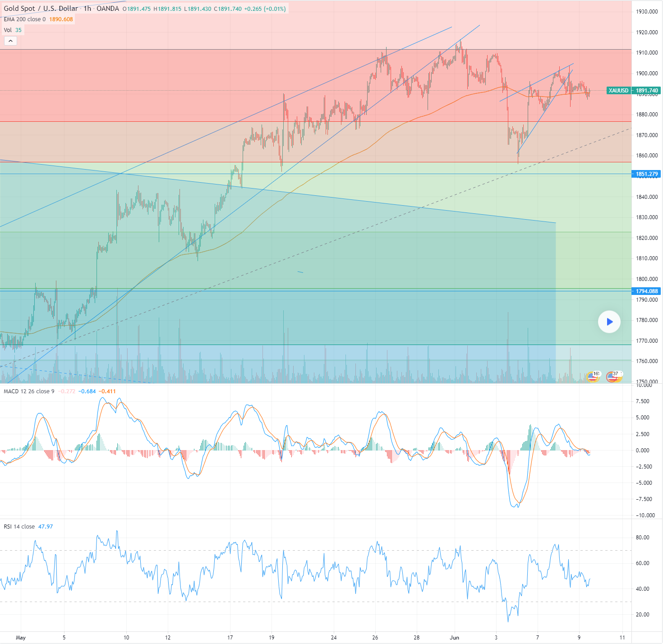The height and width of the screenshot is (644, 663).
Task: Select the MACD 12 26 close 9 label
Action: pyautogui.click(x=29, y=391)
